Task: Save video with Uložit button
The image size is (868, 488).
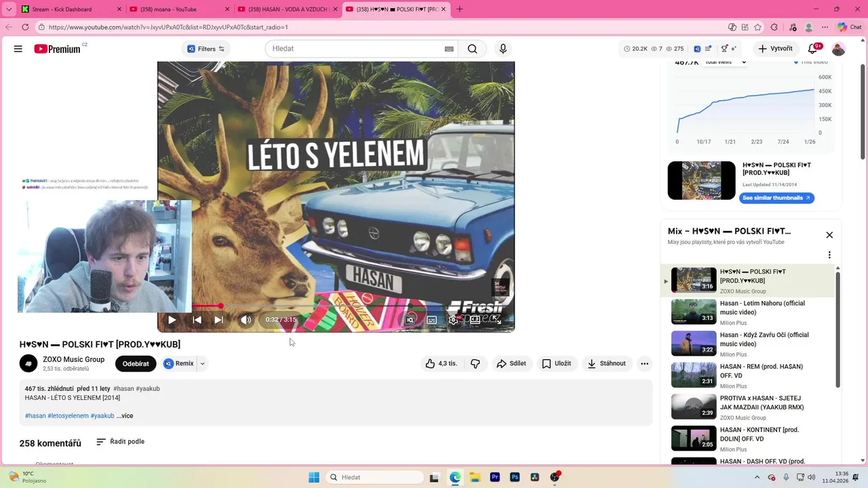Action: (x=556, y=363)
